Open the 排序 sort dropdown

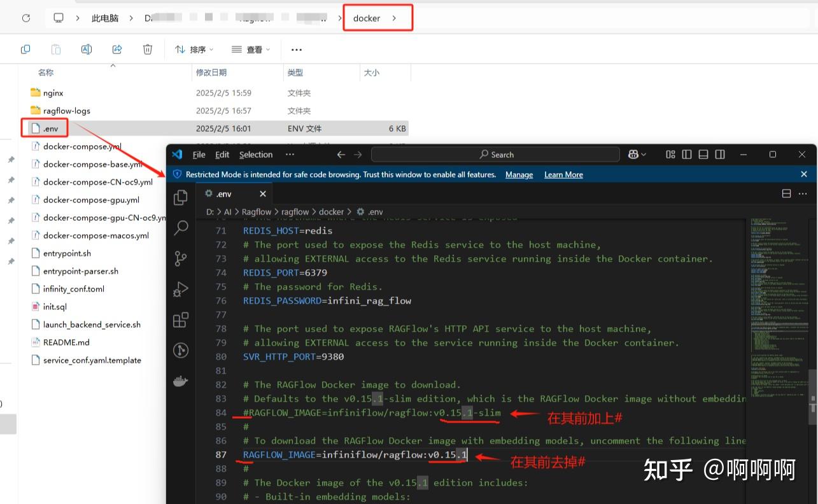click(194, 49)
